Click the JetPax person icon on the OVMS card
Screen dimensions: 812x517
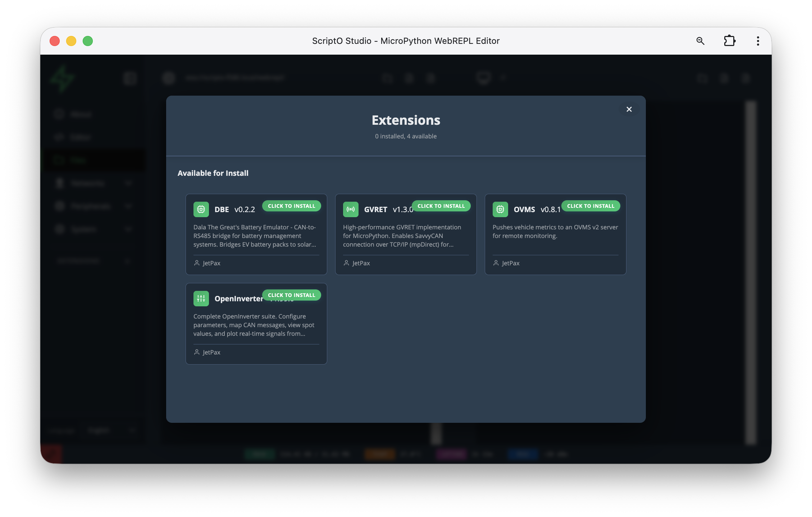(x=496, y=263)
